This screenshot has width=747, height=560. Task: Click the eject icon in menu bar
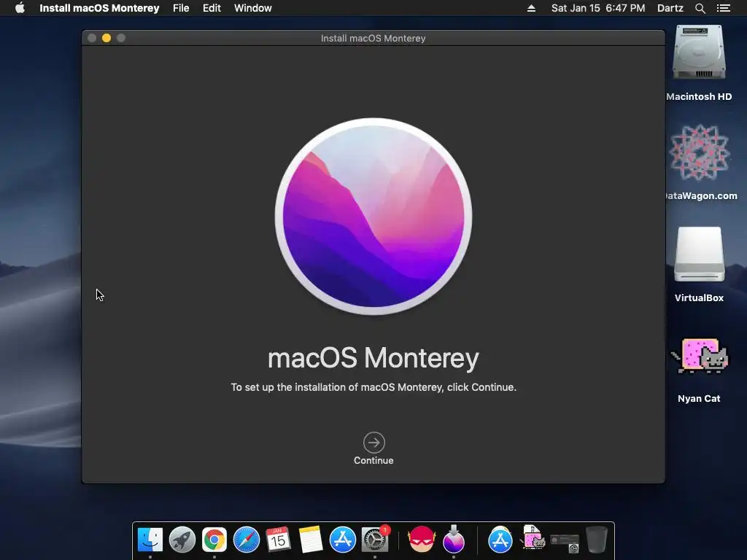click(531, 8)
